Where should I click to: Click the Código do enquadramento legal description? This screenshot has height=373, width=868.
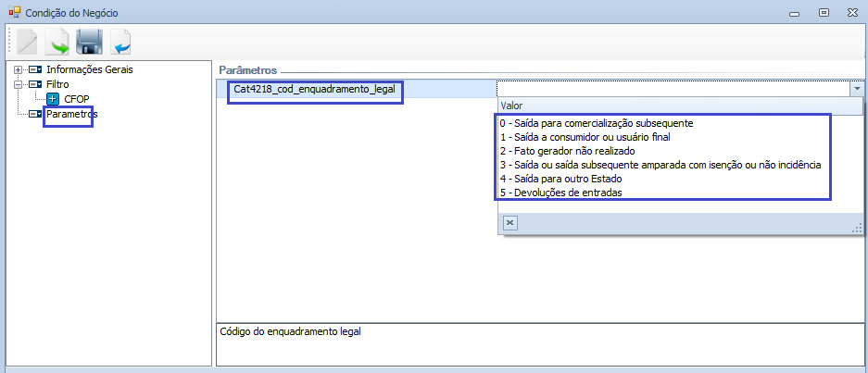pyautogui.click(x=291, y=332)
